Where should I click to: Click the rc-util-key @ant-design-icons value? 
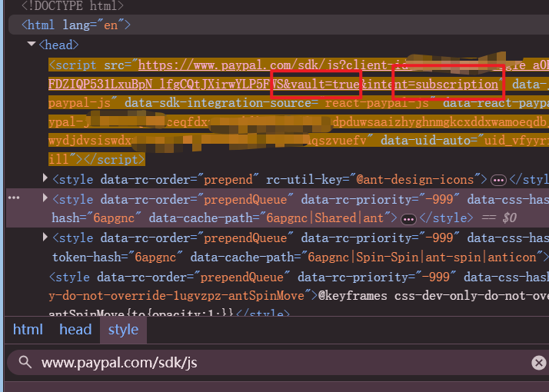[x=415, y=180]
